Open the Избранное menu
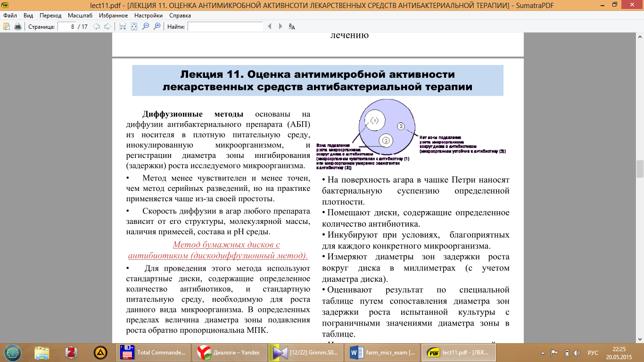 [x=114, y=16]
